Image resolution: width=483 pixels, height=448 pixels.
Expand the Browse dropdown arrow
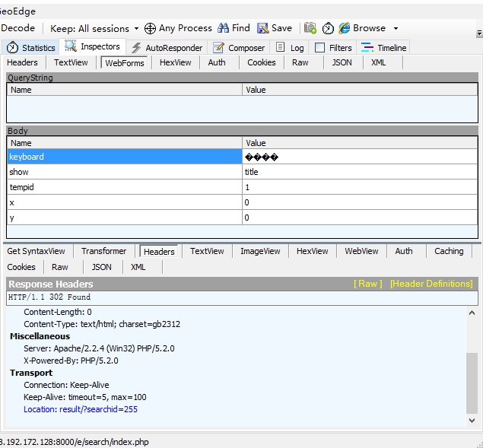(x=396, y=28)
